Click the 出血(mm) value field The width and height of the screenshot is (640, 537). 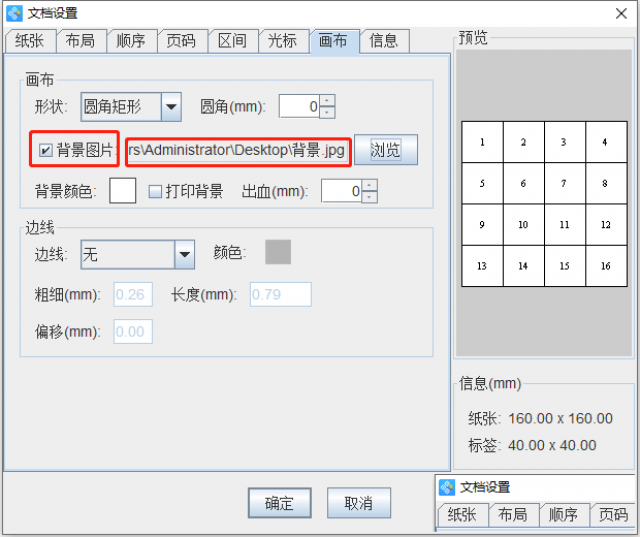click(x=342, y=191)
